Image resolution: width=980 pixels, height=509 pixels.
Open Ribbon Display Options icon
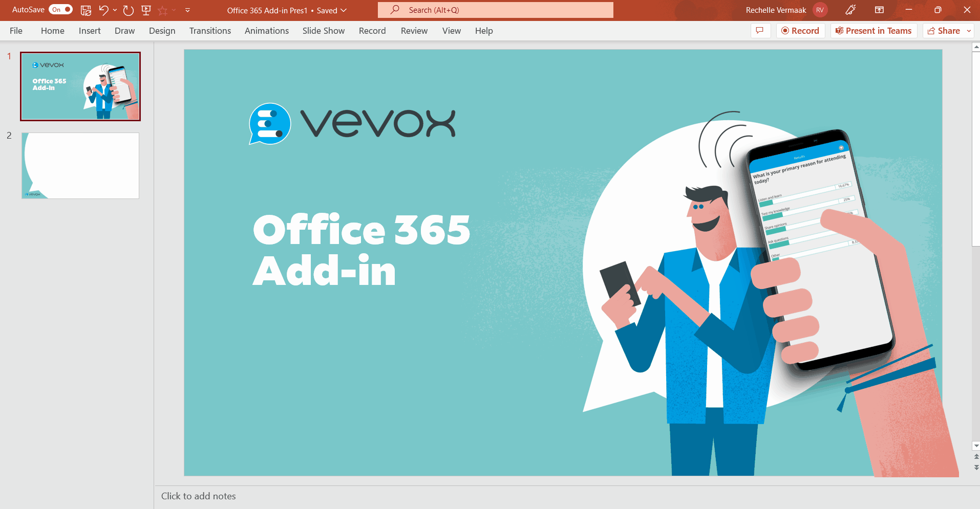879,10
